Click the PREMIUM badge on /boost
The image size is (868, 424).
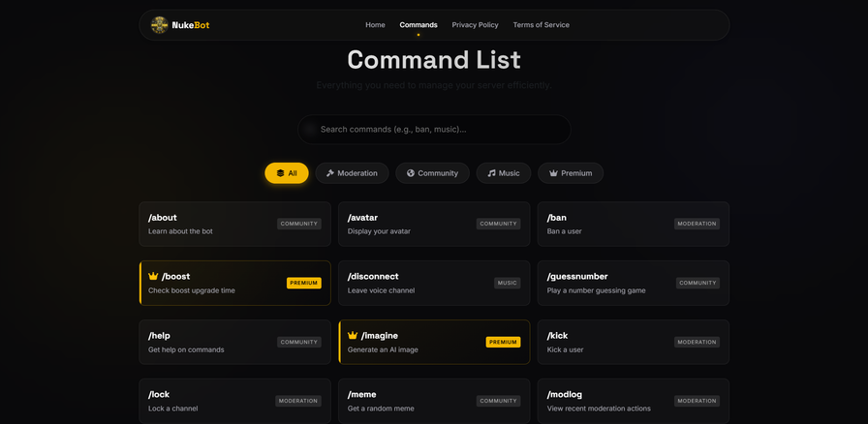click(x=303, y=283)
